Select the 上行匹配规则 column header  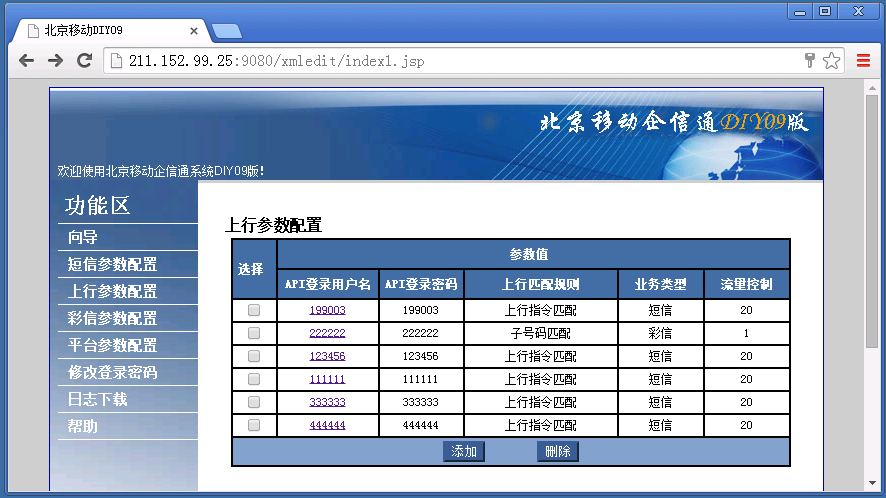coord(541,284)
